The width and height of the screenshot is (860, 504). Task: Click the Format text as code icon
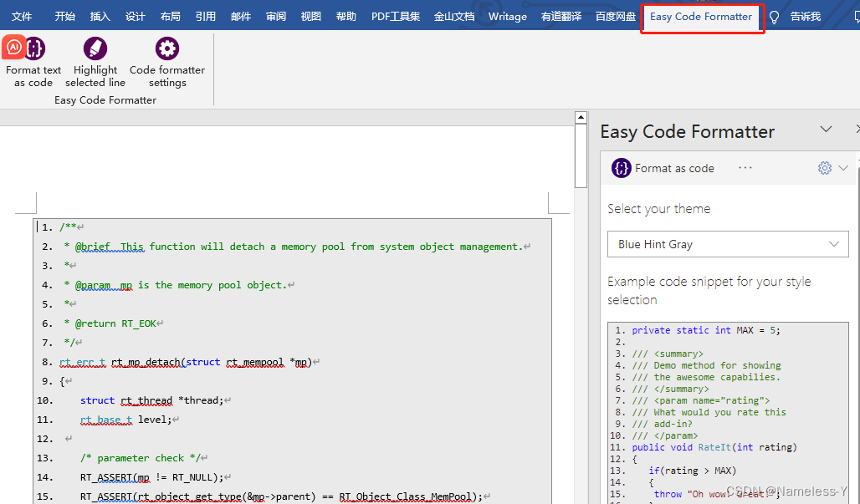pyautogui.click(x=34, y=48)
